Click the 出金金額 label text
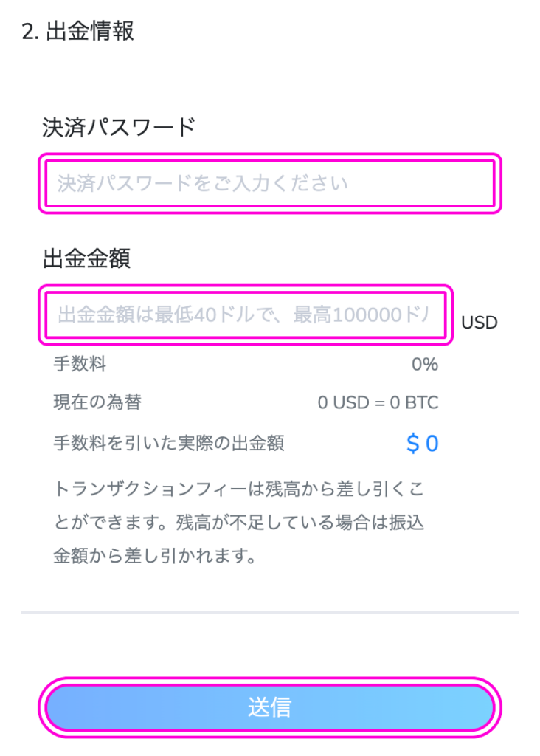This screenshot has height=756, width=540. 87,258
